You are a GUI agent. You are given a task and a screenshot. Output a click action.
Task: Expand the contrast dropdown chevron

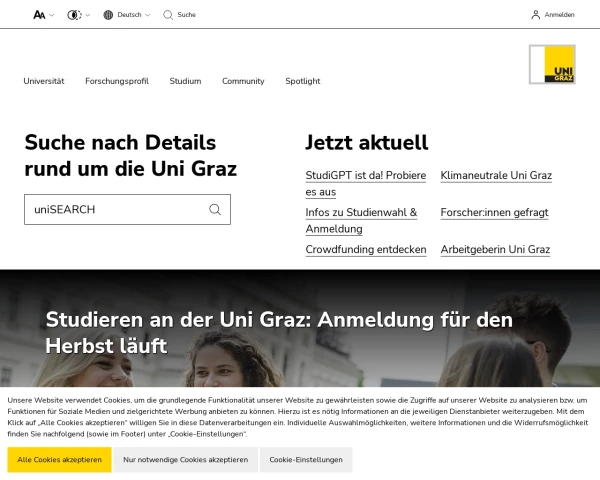pyautogui.click(x=88, y=15)
